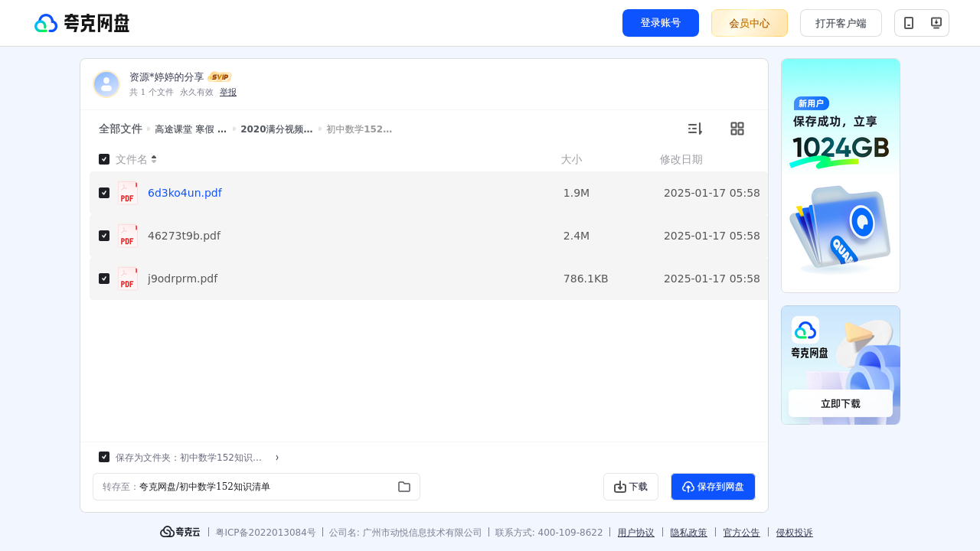Click the SVIP badge next to sharer name
The width and height of the screenshot is (980, 551).
pyautogui.click(x=220, y=77)
